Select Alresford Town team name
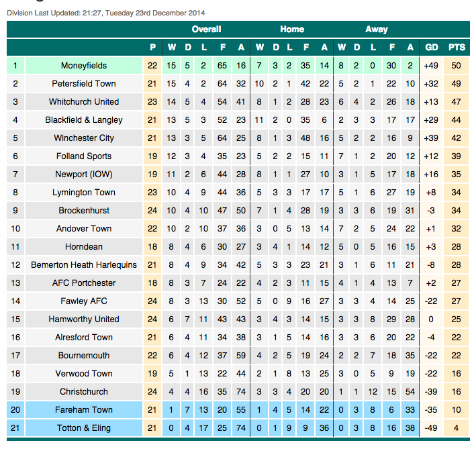 (84, 337)
